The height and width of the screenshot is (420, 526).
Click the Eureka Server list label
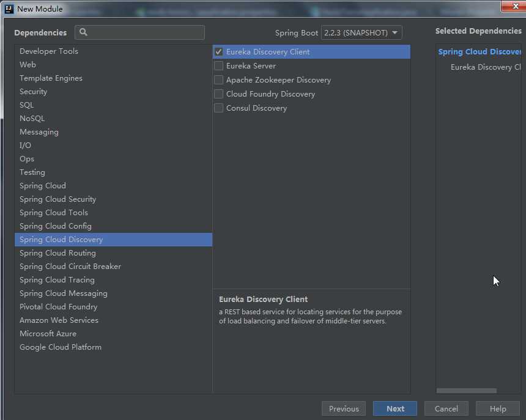click(x=251, y=65)
